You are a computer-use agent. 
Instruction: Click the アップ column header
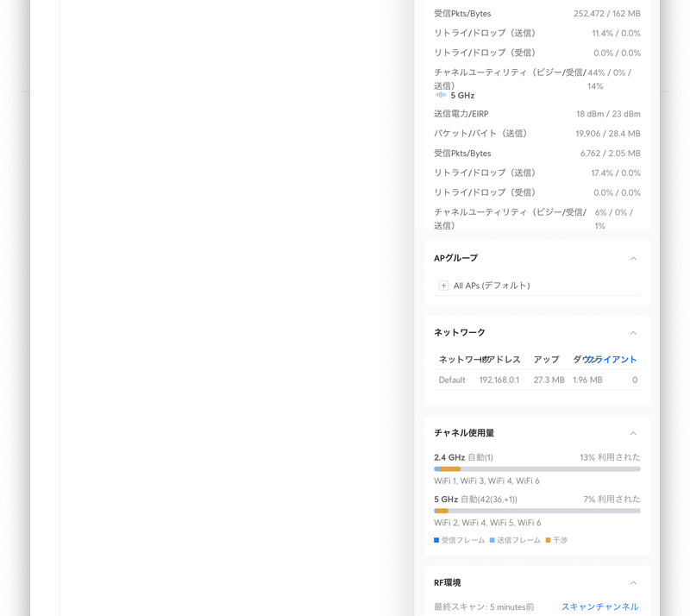[546, 360]
